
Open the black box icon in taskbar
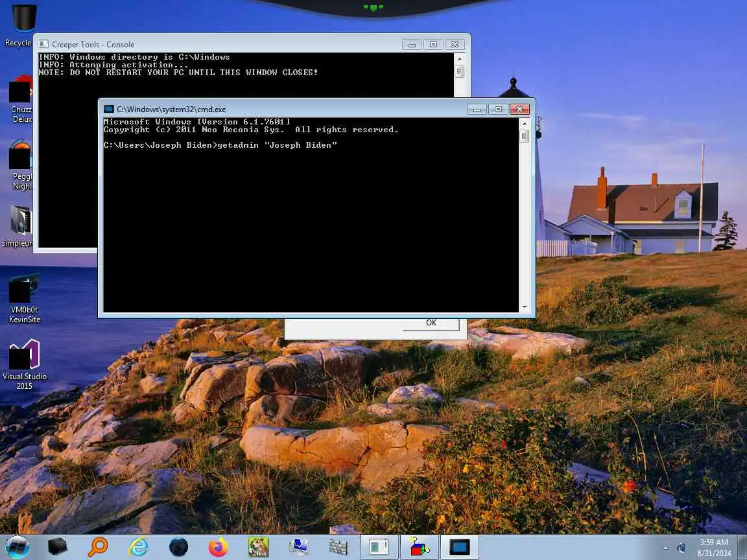pyautogui.click(x=57, y=547)
